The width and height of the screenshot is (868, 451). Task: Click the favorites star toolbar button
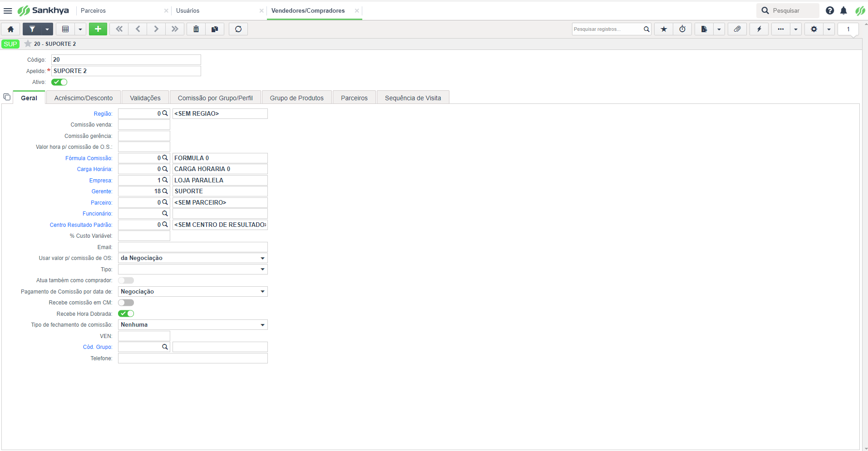point(664,29)
